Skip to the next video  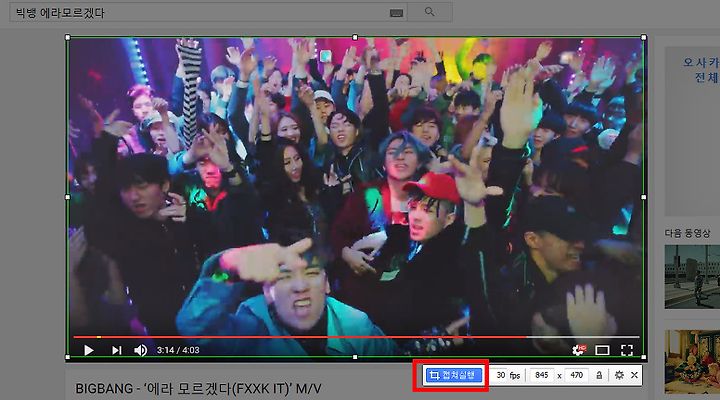[117, 350]
